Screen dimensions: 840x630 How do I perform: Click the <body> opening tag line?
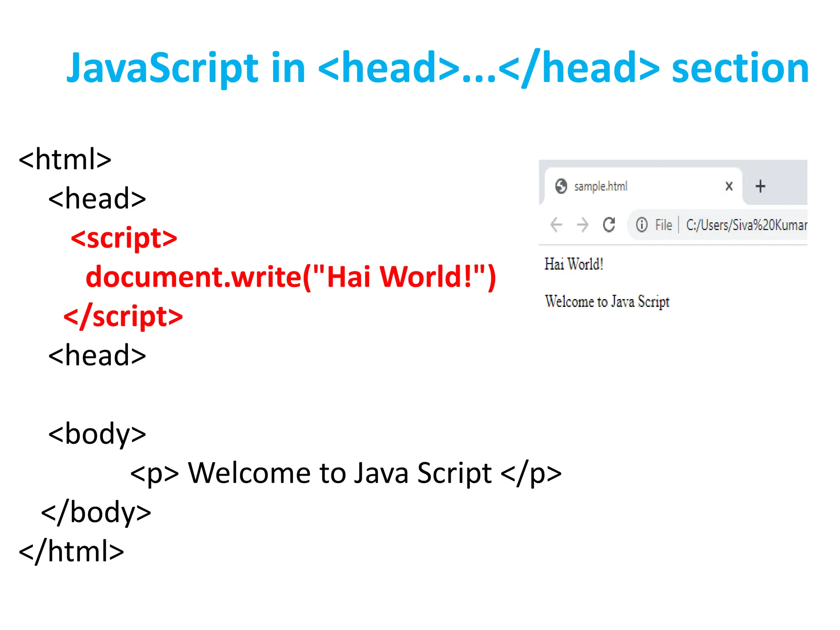tap(97, 434)
